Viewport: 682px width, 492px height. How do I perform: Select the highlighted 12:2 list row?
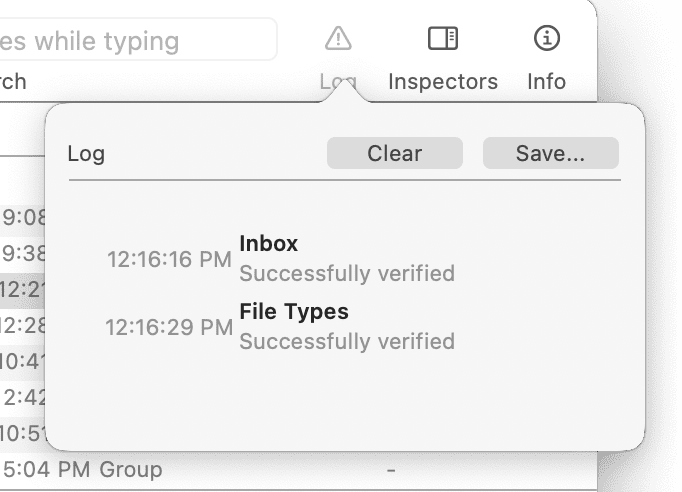[22, 289]
